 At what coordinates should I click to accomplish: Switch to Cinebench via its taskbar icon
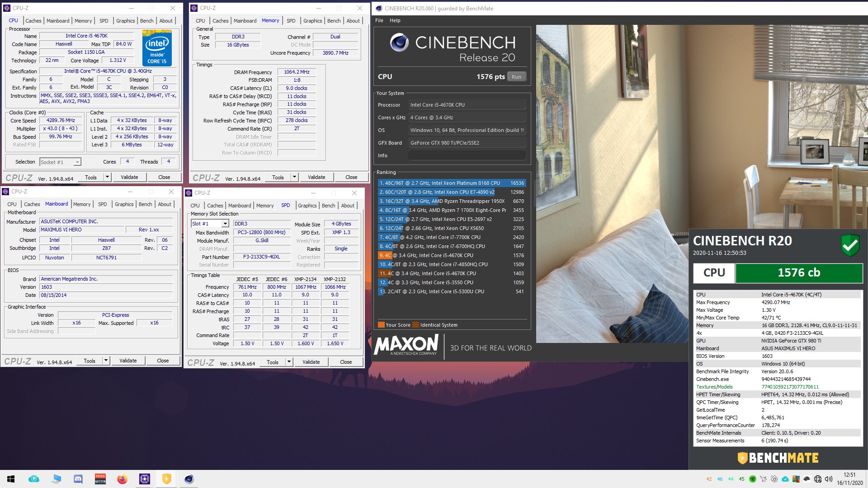tap(189, 479)
